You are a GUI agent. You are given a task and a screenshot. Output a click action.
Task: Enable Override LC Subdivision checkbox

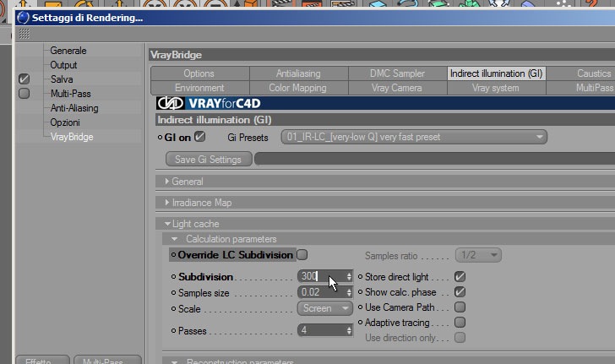[302, 254]
